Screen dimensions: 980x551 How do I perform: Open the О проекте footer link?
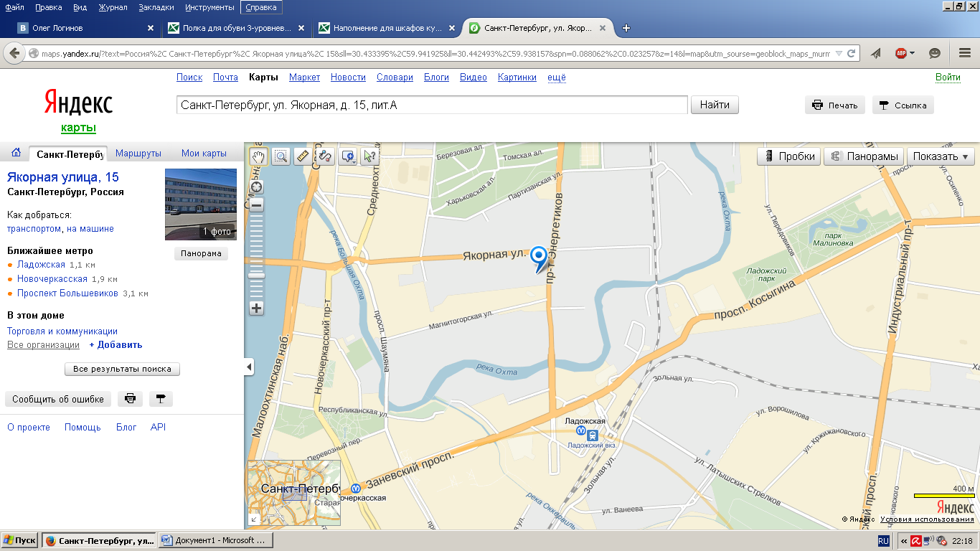29,427
